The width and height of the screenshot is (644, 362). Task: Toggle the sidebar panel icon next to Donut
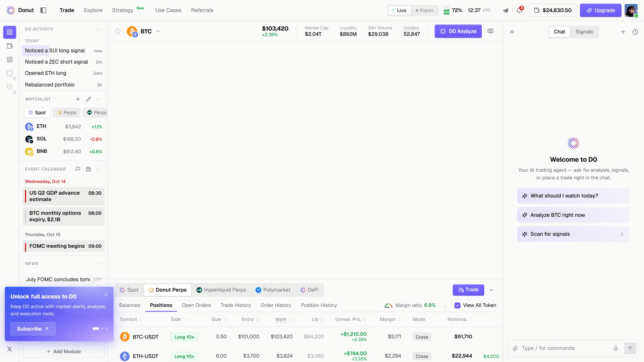[43, 10]
